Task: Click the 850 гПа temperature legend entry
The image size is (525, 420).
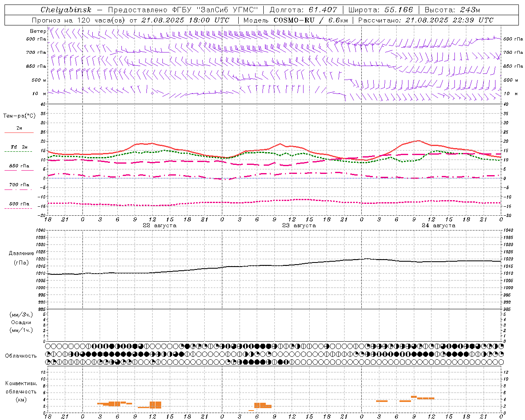Action: [19, 166]
